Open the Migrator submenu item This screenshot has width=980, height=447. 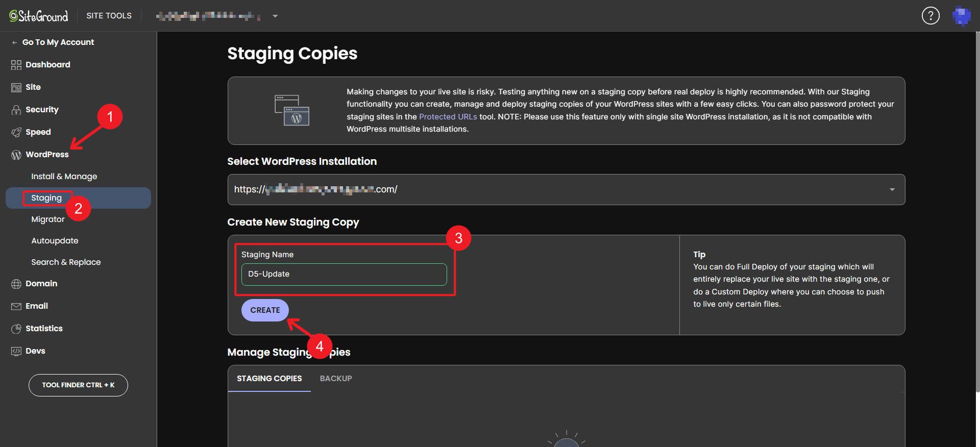48,219
